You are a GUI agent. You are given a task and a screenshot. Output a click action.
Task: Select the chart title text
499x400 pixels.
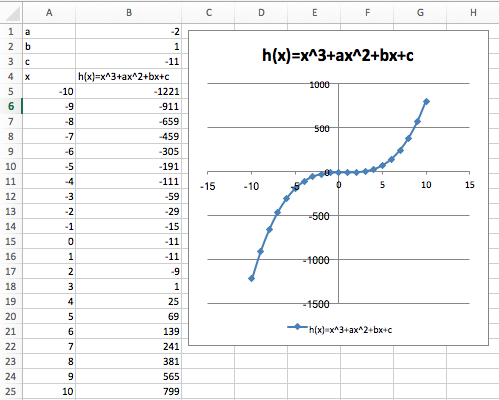coord(338,55)
